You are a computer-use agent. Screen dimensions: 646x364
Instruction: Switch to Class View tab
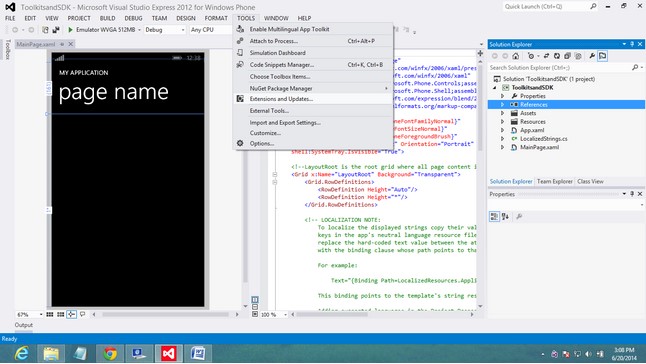(x=590, y=181)
